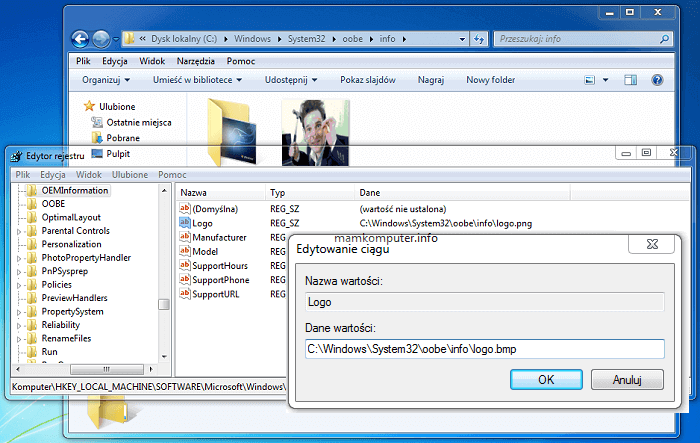Click the Logo registry value icon

[x=184, y=223]
